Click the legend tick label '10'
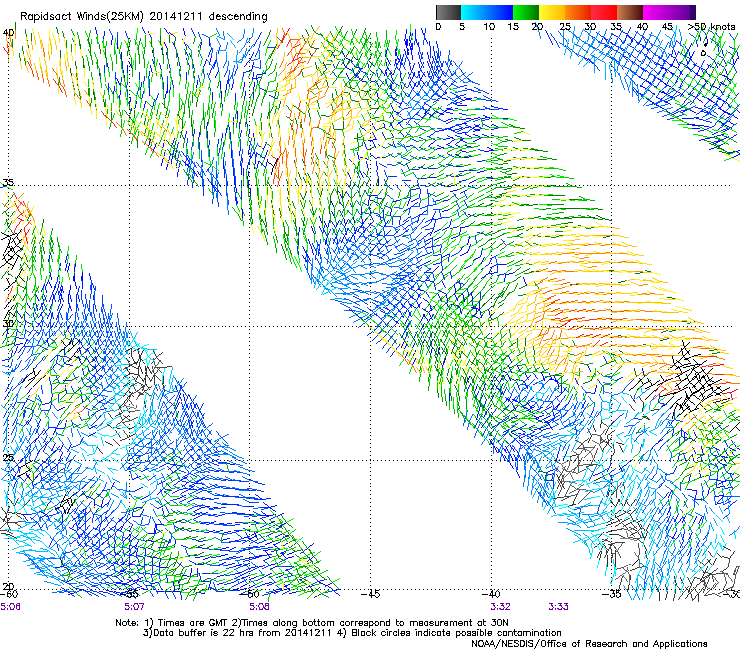 [489, 27]
